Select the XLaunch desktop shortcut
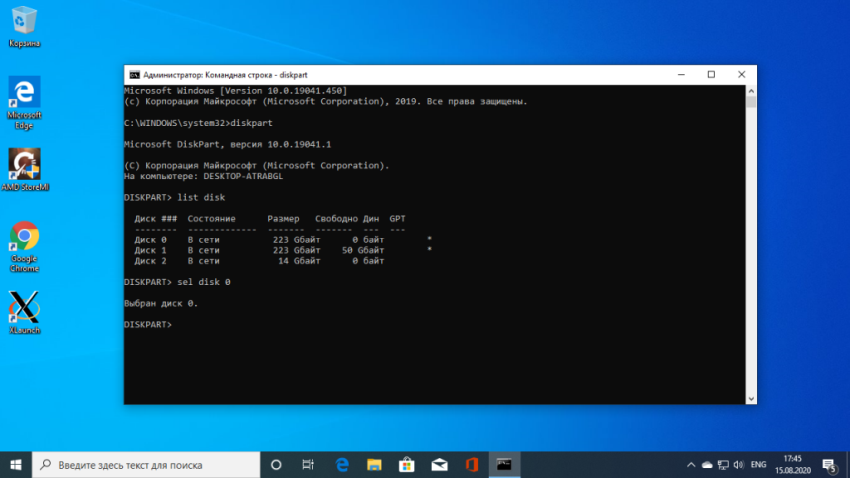 tap(24, 309)
